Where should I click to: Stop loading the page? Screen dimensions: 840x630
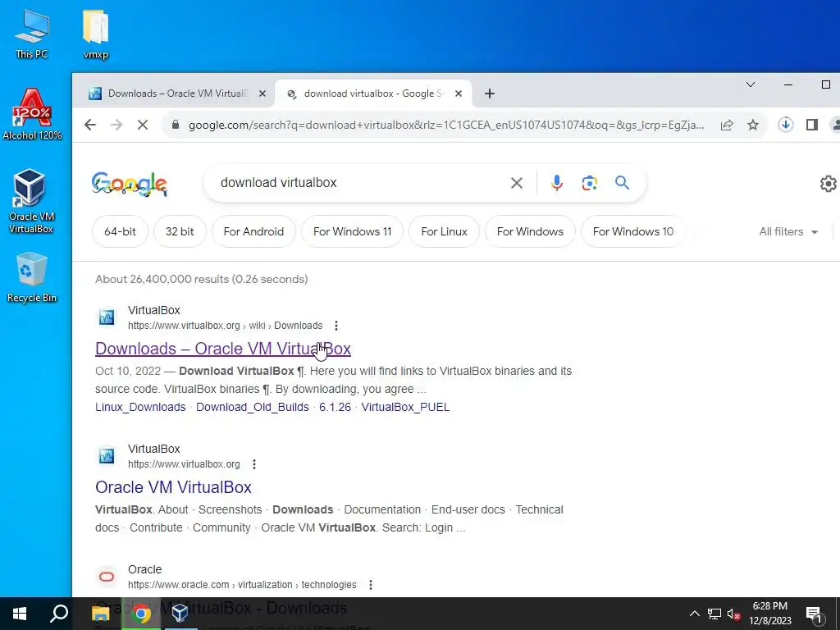pos(143,125)
